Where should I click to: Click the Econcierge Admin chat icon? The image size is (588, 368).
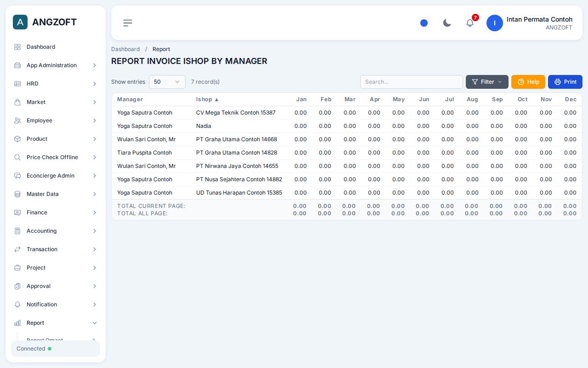pos(17,176)
